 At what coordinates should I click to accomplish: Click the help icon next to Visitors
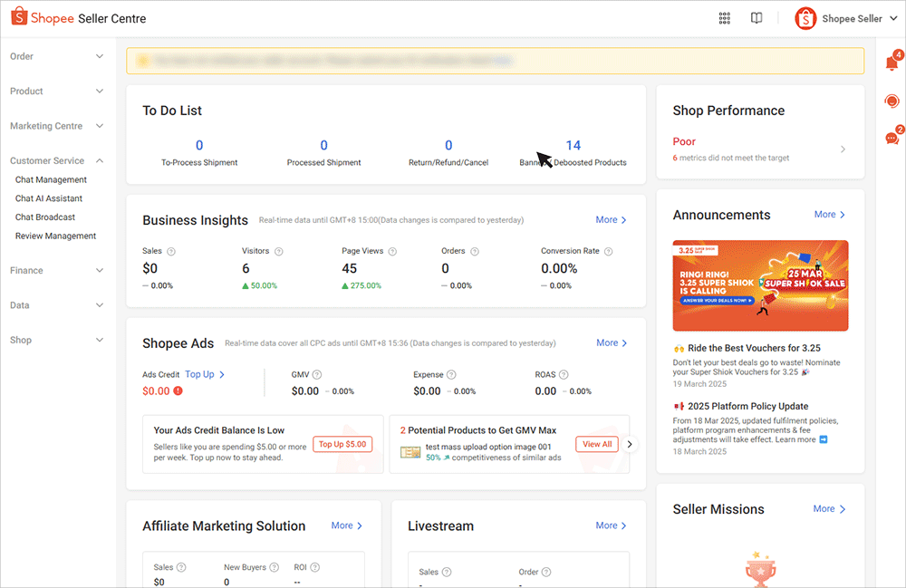(278, 251)
